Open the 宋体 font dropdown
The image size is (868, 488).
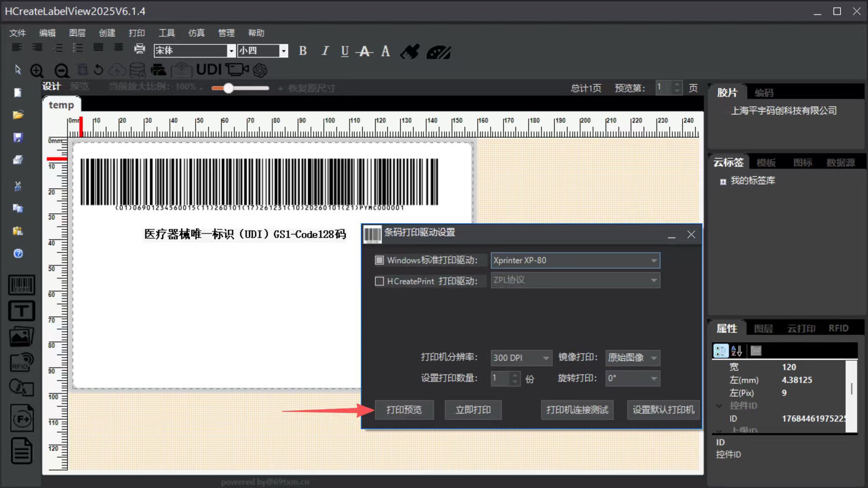231,51
